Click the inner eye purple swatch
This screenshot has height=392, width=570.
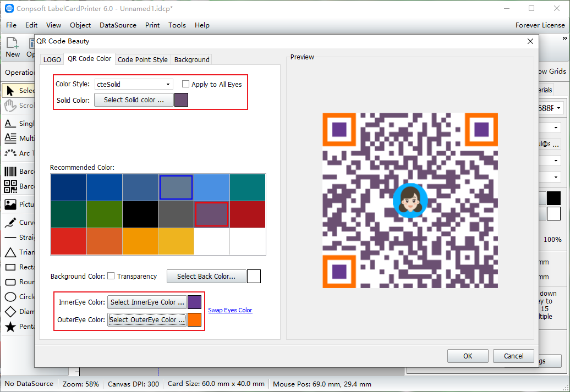coord(194,302)
